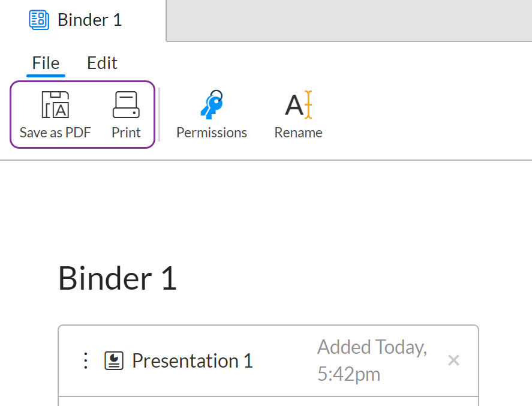Click the Save as PDF icon

(x=55, y=104)
